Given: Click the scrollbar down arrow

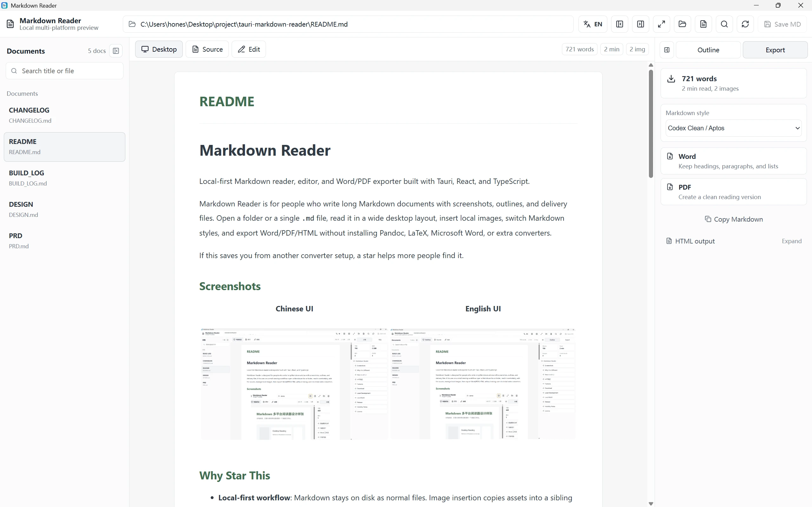Looking at the screenshot, I should click(651, 504).
